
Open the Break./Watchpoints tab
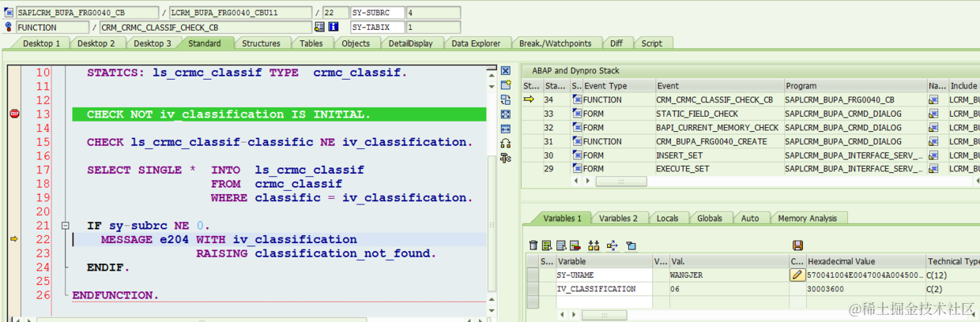(x=556, y=43)
